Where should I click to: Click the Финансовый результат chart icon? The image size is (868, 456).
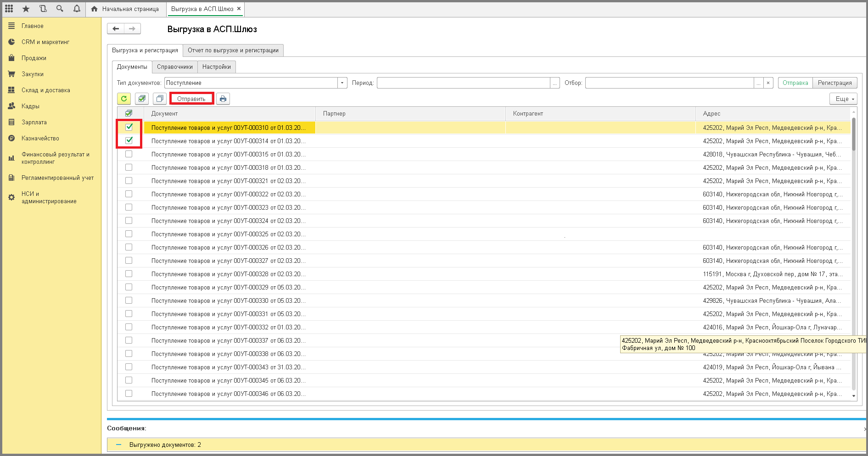(x=11, y=158)
